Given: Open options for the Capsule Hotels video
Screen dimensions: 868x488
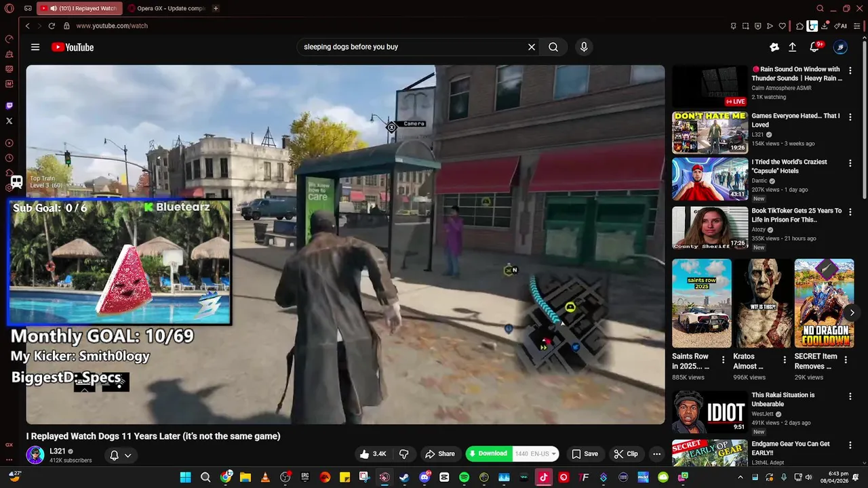Looking at the screenshot, I should pyautogui.click(x=850, y=163).
